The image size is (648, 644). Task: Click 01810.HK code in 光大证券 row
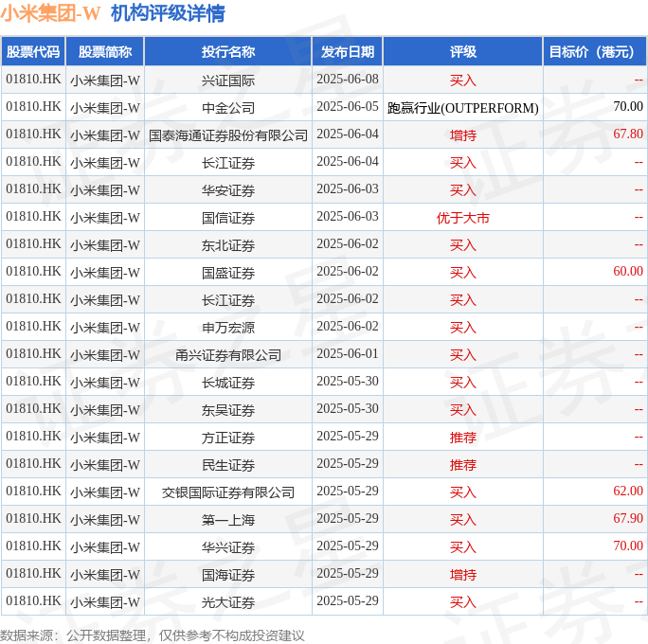pos(33,600)
